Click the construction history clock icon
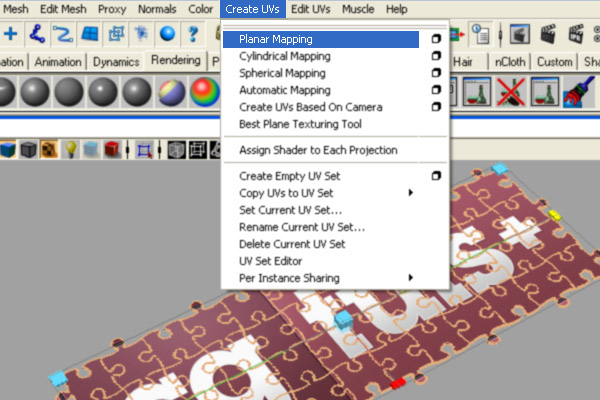The height and width of the screenshot is (400, 600). [480, 34]
